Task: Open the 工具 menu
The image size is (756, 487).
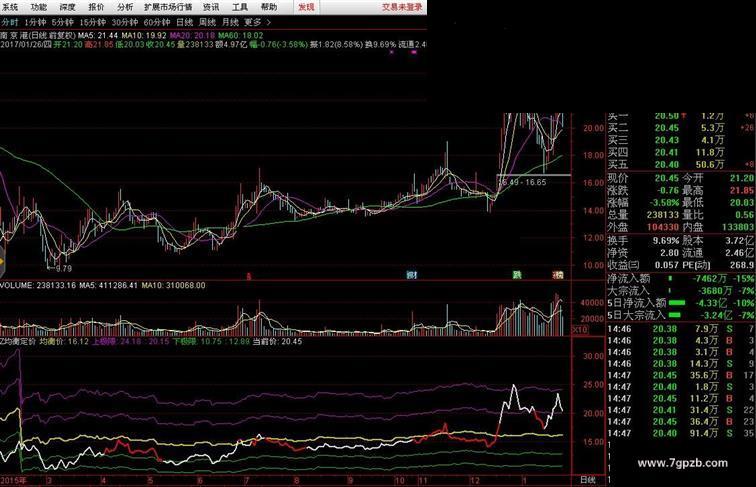Action: coord(240,7)
